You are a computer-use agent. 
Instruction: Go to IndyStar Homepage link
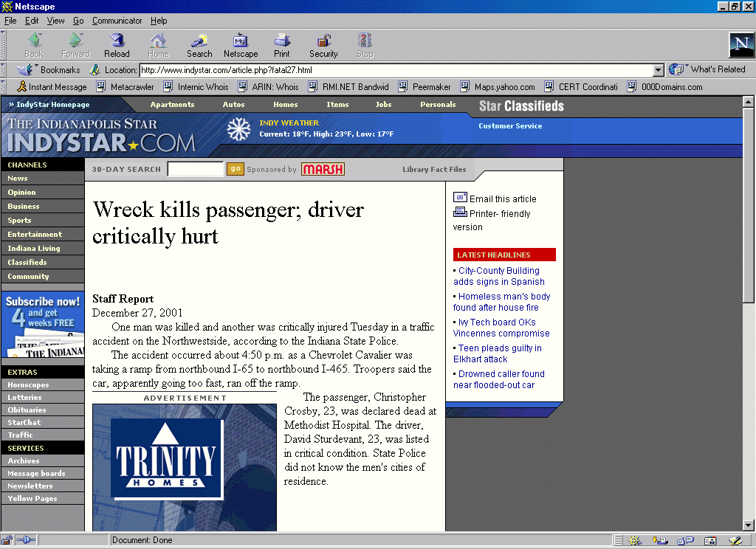click(x=49, y=105)
